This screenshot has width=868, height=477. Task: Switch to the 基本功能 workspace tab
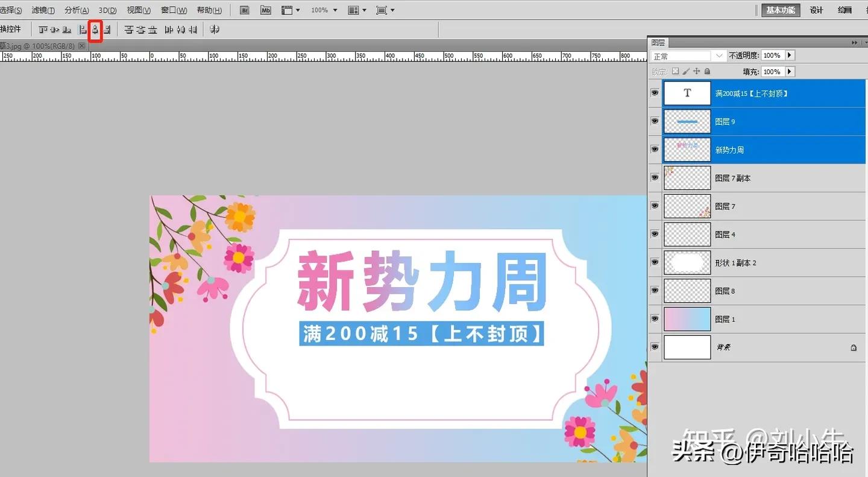click(780, 10)
